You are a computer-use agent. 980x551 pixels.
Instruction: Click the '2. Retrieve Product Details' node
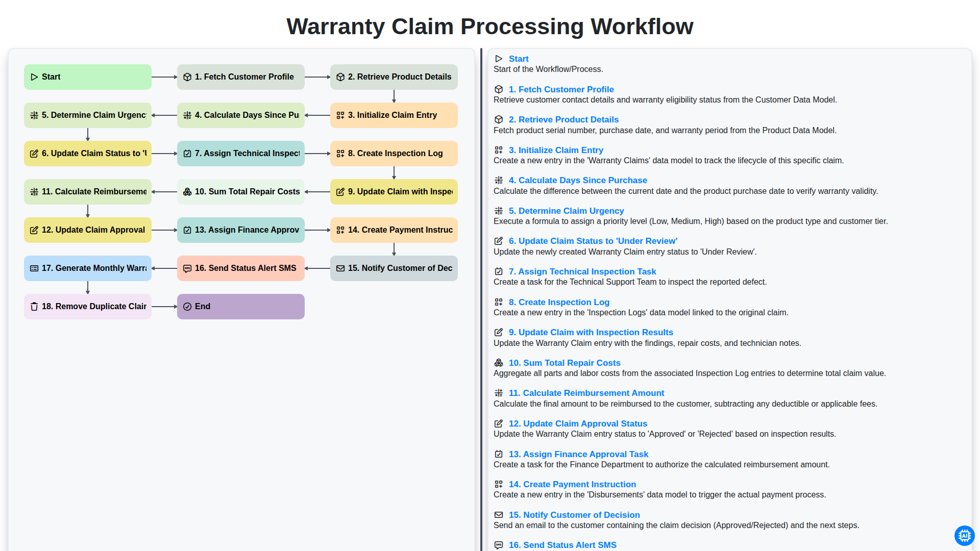394,77
